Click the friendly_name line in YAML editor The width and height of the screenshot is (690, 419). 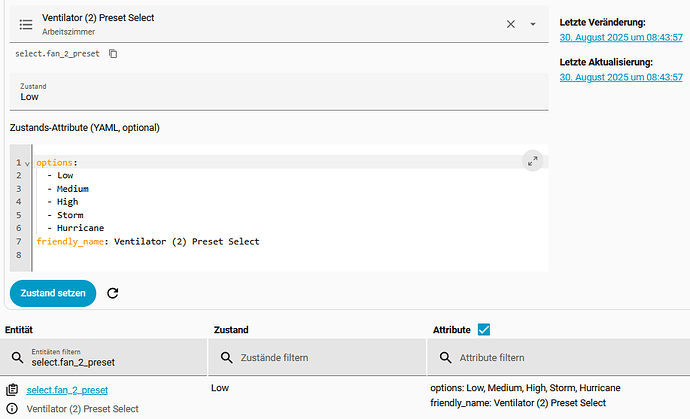tap(147, 241)
